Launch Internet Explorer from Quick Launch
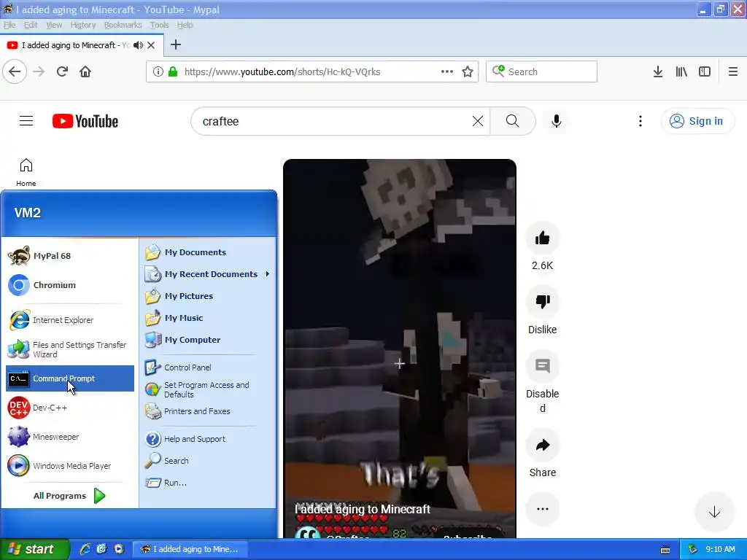 click(x=85, y=549)
